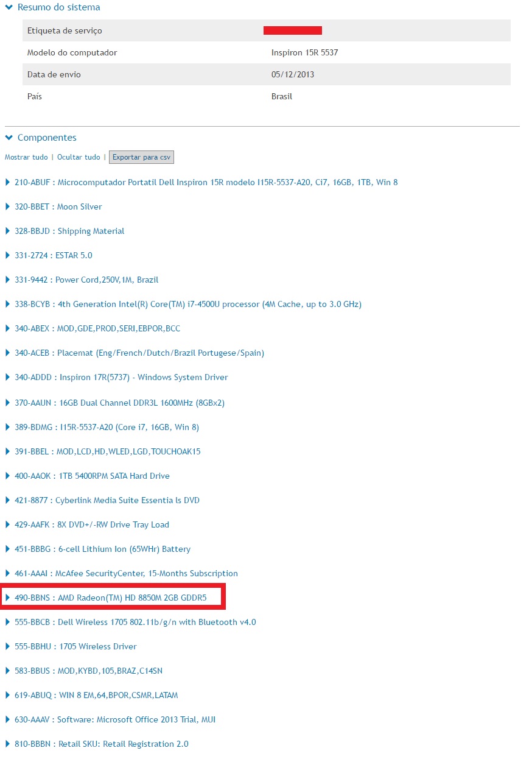Viewport: 532px width, 759px height.
Task: Open the 370-AAUN 16GB Dual Channel DDR3L link
Action: tap(120, 403)
